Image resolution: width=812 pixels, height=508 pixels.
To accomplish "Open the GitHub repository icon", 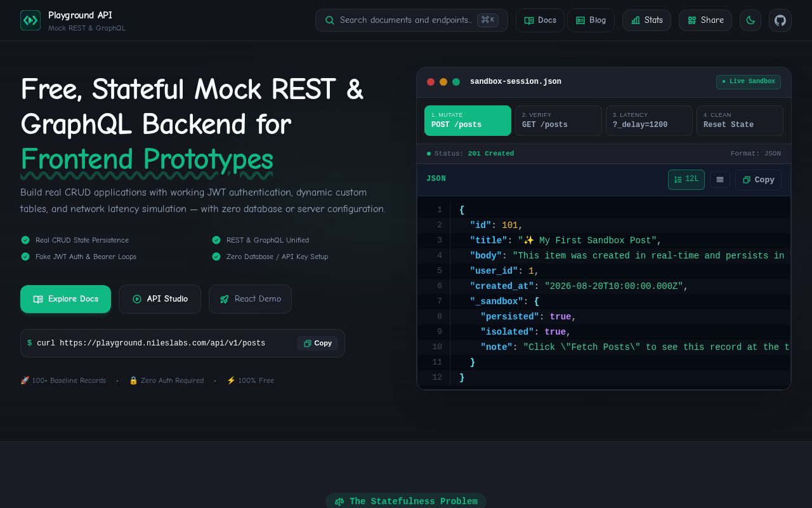I will (780, 20).
